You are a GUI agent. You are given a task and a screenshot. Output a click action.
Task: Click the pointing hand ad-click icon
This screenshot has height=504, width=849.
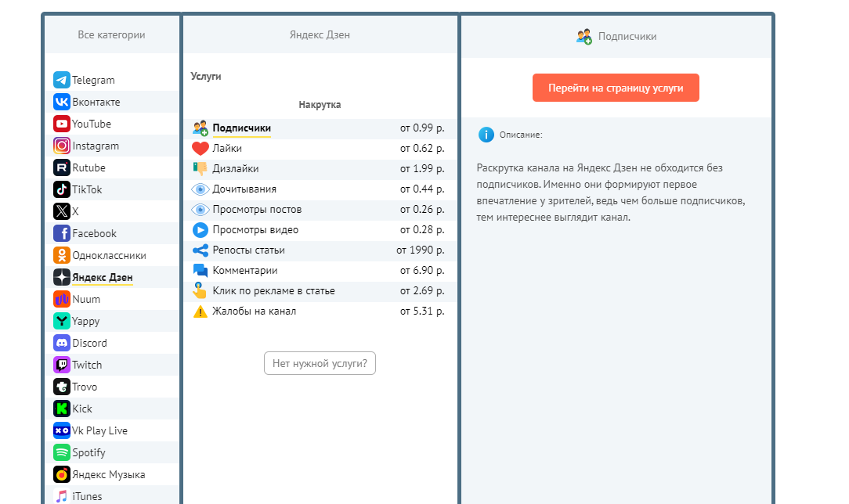pos(200,290)
